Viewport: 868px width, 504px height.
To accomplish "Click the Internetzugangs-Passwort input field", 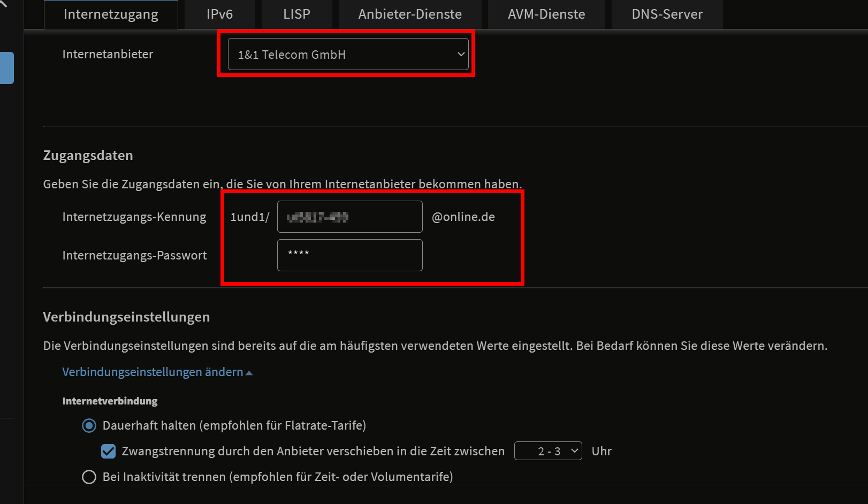I will [350, 255].
